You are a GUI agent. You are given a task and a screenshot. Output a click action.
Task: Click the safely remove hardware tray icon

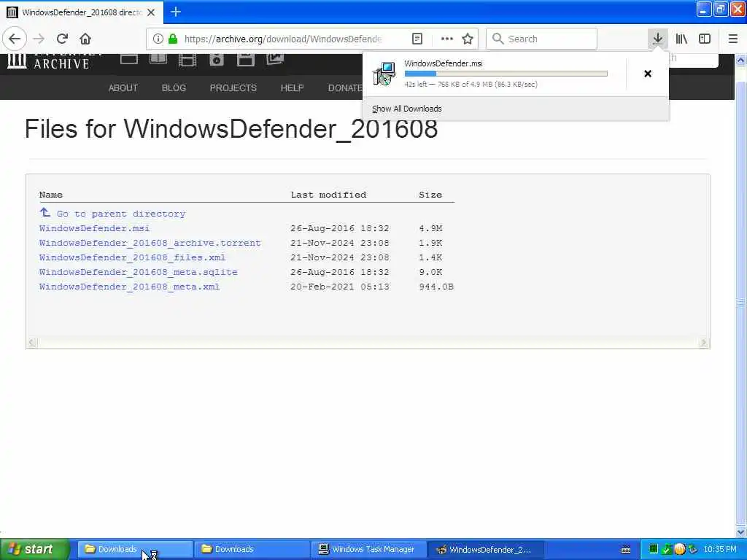(x=692, y=550)
